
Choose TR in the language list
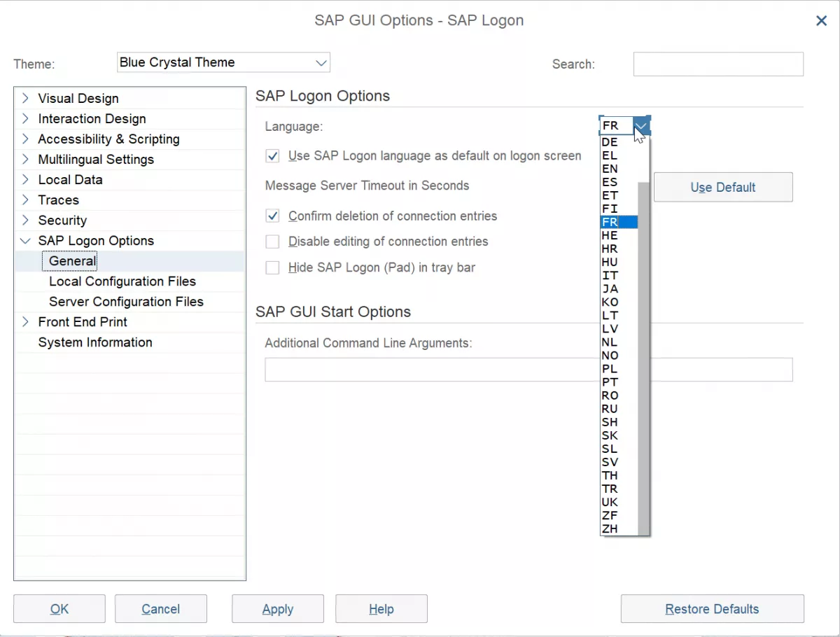(x=619, y=489)
